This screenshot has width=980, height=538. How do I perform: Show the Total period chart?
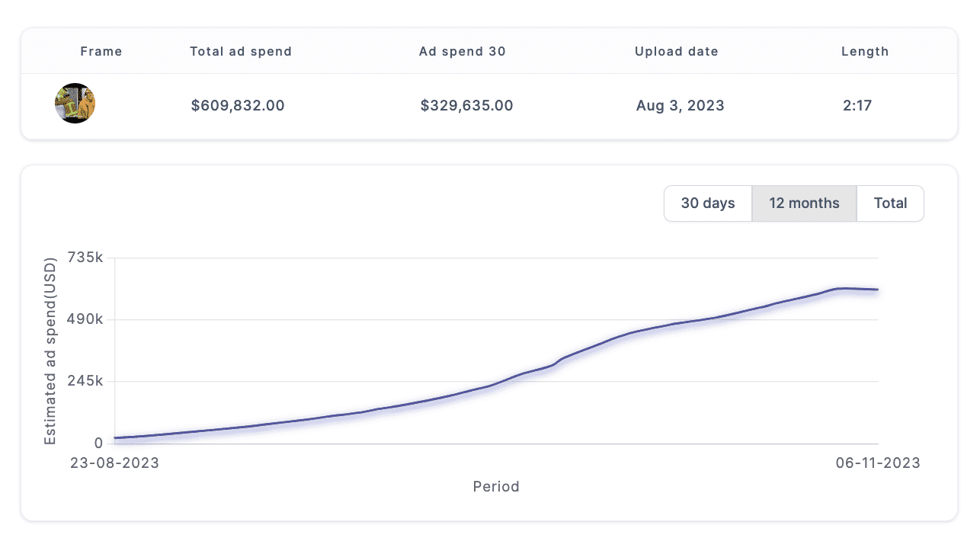[890, 203]
